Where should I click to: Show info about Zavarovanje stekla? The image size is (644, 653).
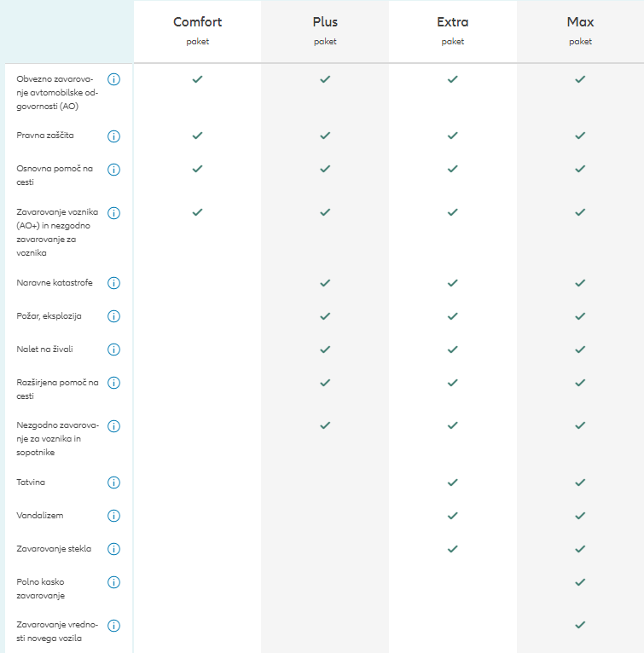(113, 549)
